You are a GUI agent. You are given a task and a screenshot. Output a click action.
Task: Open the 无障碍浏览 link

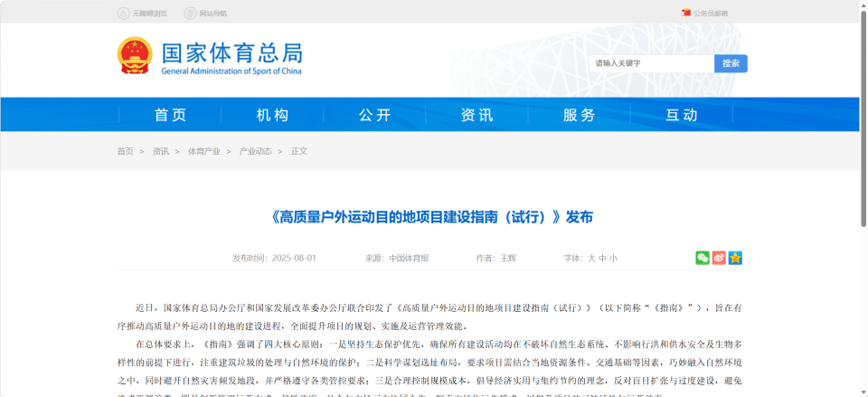click(x=149, y=14)
